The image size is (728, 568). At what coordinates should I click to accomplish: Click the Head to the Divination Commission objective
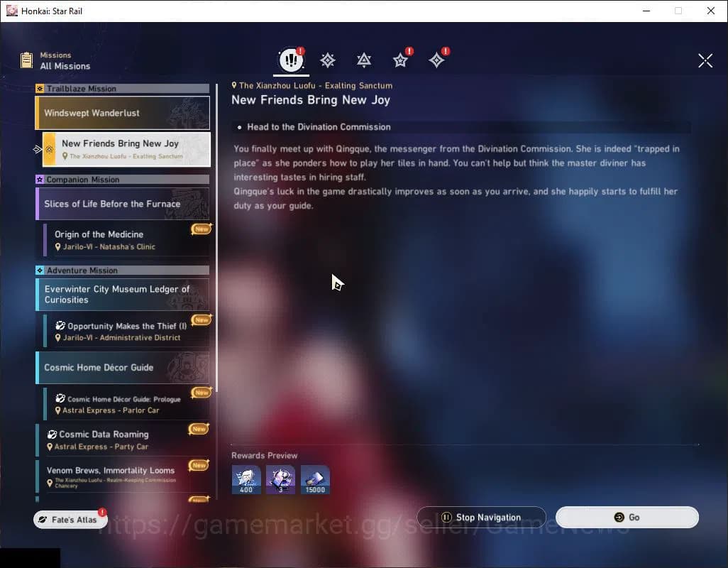click(x=319, y=127)
